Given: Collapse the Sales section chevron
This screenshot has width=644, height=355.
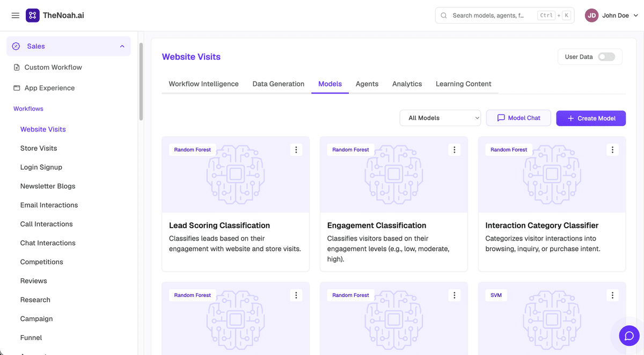Looking at the screenshot, I should point(122,47).
